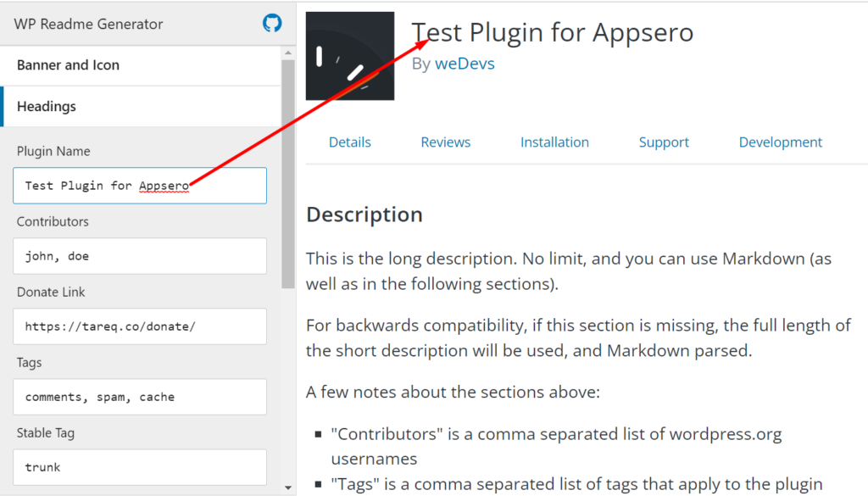Select the Development tab

click(781, 142)
